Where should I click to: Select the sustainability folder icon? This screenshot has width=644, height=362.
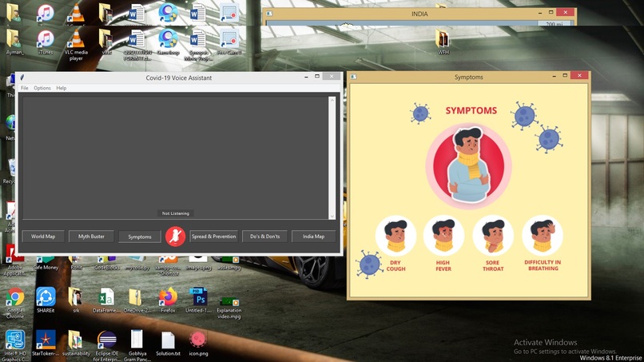(x=76, y=343)
